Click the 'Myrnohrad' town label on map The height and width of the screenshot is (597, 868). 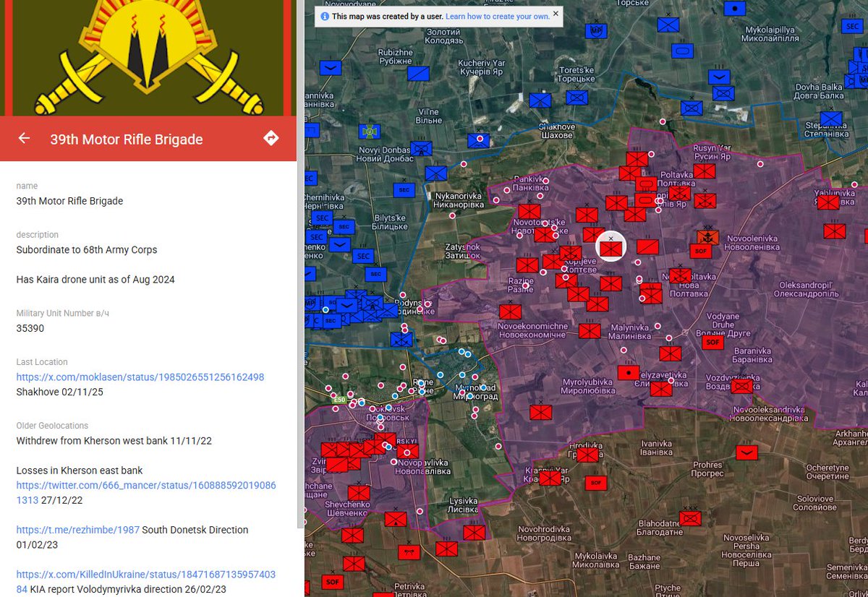pyautogui.click(x=477, y=391)
